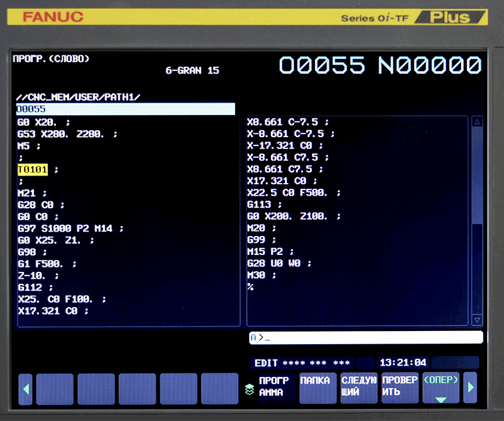504x421 pixels.
Task: Select the G28 C0 line
Action: tap(41, 205)
